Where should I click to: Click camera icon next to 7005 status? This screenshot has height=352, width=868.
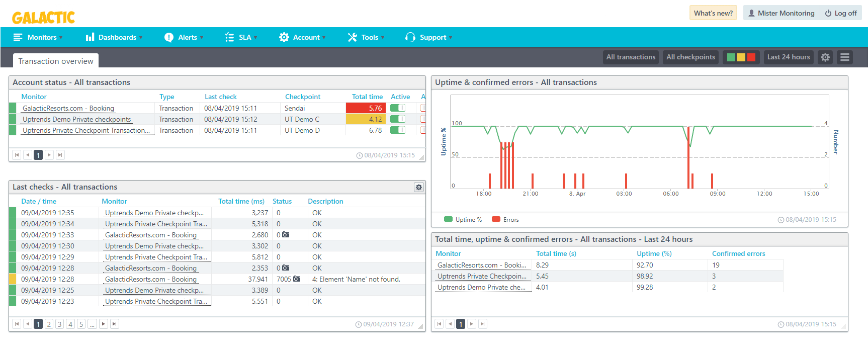pos(297,279)
